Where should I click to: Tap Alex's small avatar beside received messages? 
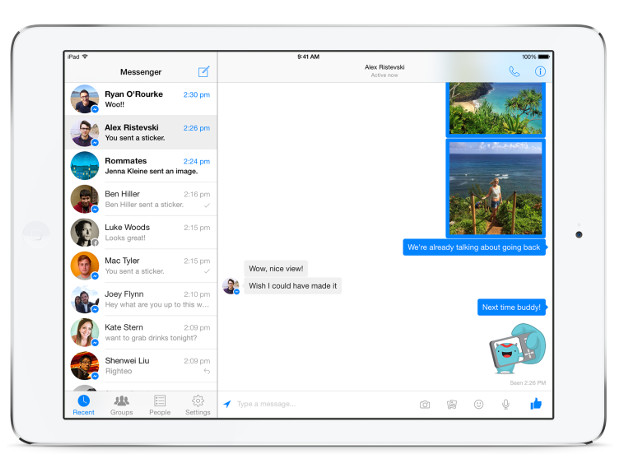tap(231, 286)
